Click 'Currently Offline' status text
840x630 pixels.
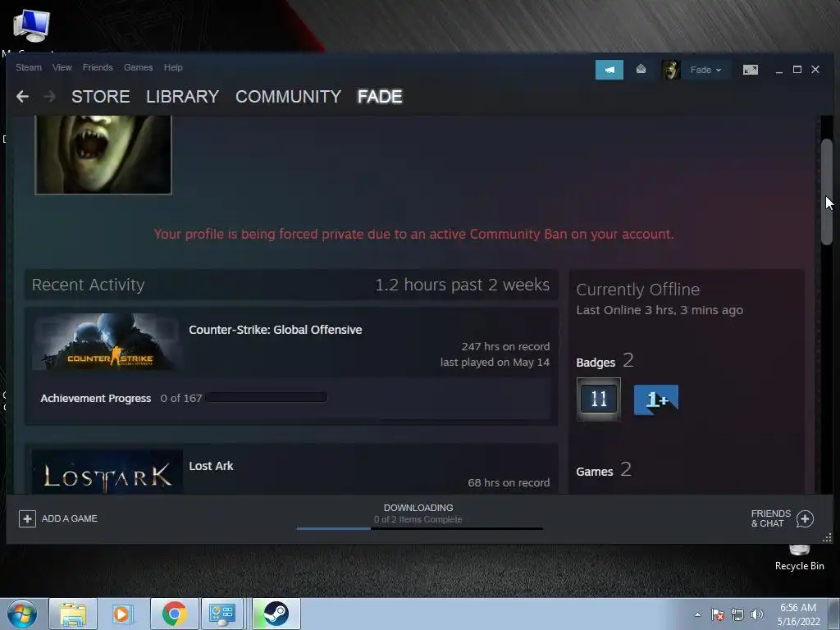pos(637,290)
